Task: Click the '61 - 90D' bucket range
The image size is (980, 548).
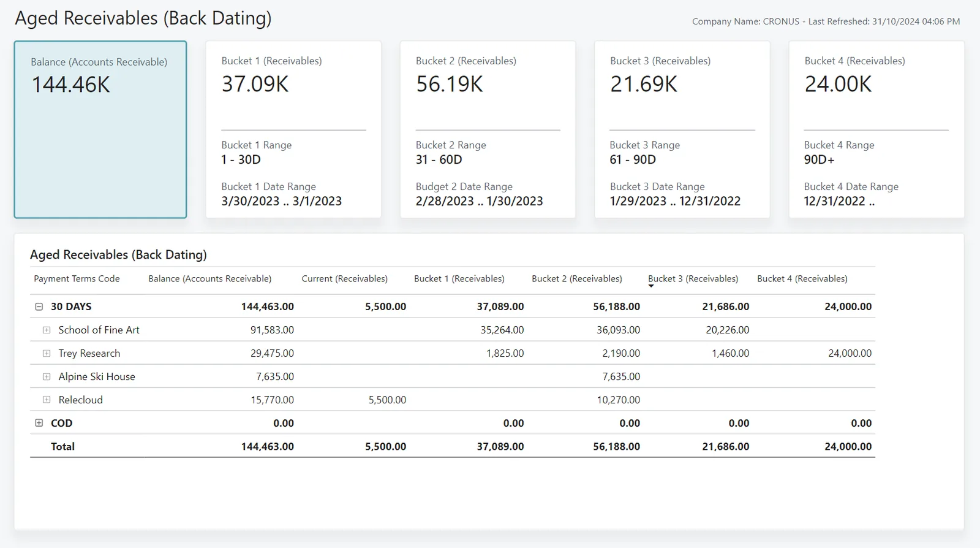Action: (x=633, y=160)
